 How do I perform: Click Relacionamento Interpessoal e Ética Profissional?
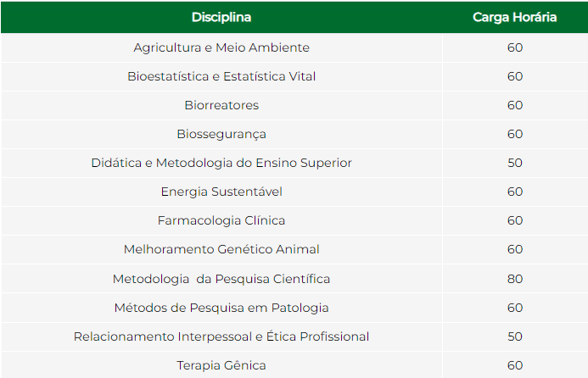tap(221, 336)
